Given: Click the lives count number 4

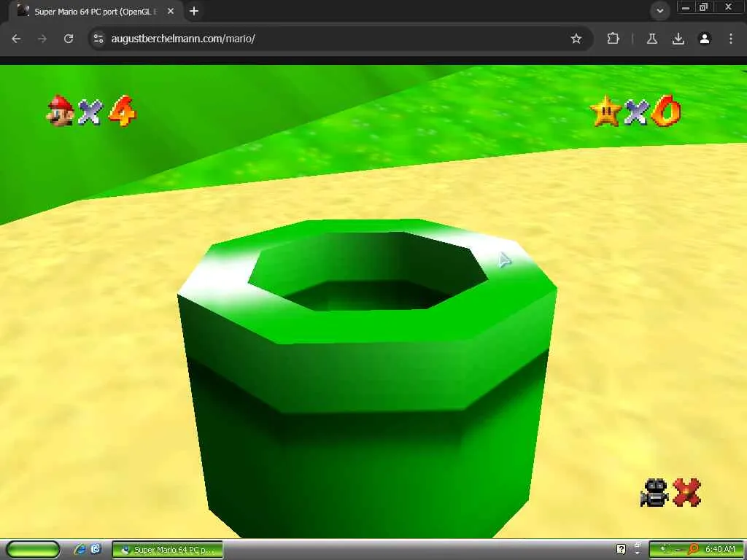Looking at the screenshot, I should coord(123,111).
